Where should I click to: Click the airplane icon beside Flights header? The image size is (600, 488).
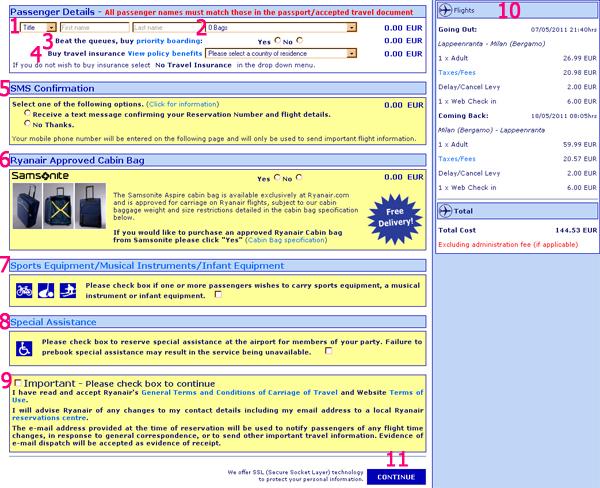click(x=445, y=10)
